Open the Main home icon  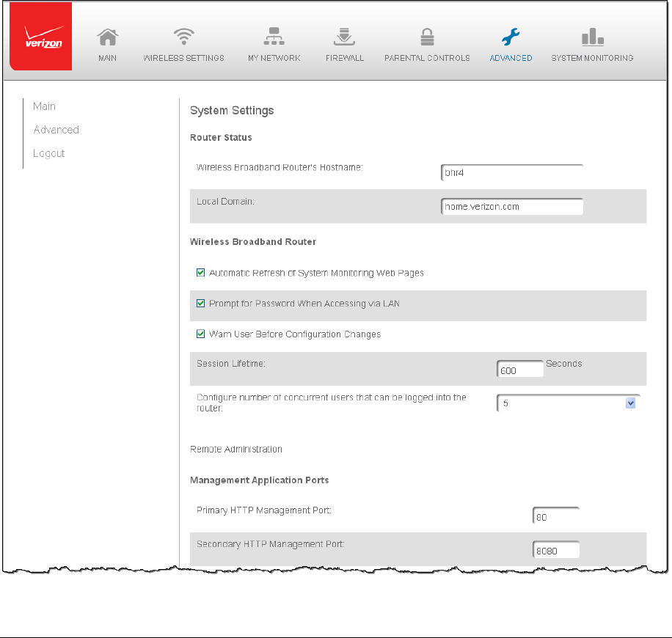(108, 37)
